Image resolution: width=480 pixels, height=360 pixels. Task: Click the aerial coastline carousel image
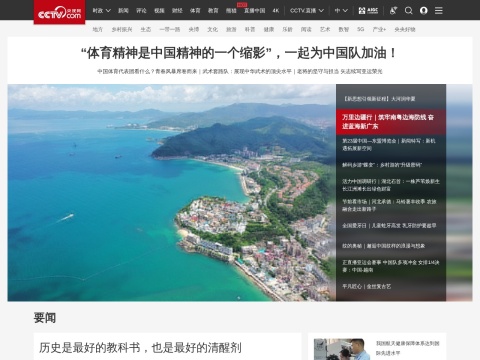point(172,193)
